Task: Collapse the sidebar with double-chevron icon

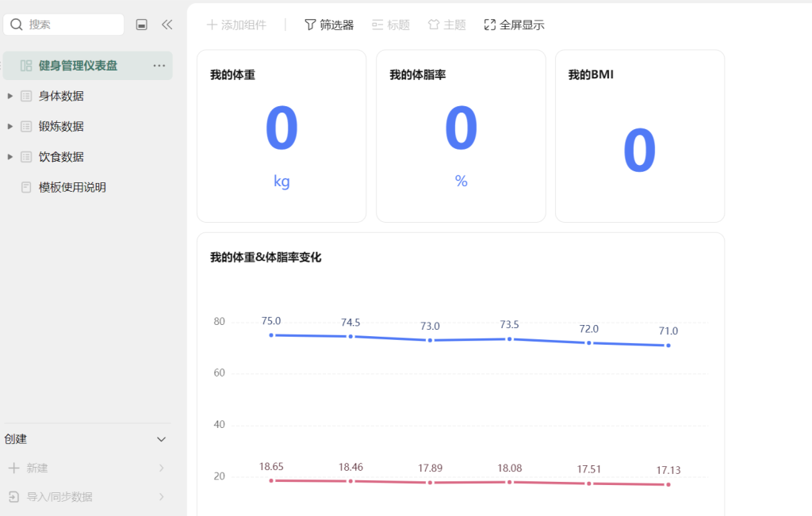Action: click(167, 25)
